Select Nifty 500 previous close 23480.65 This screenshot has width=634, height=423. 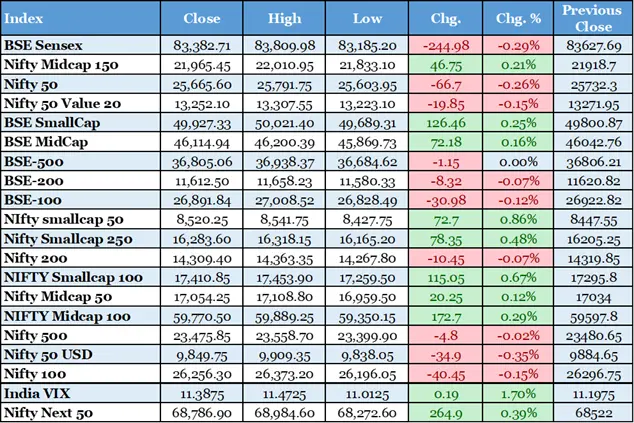coord(592,335)
